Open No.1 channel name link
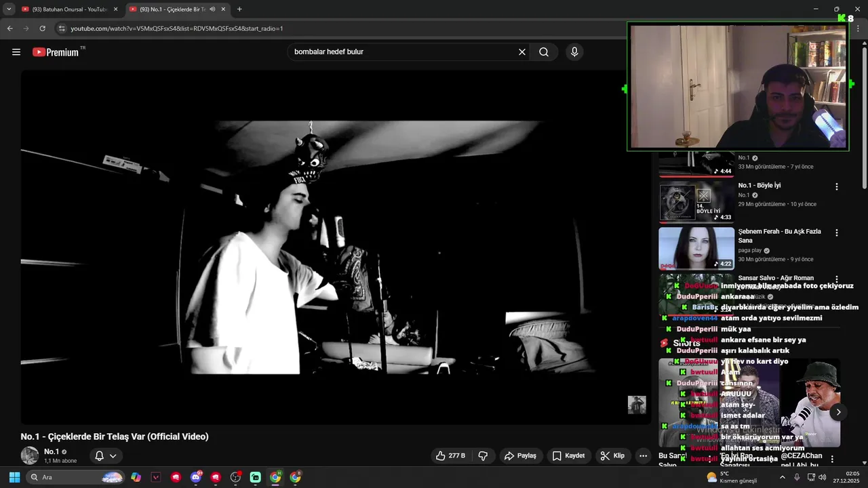 (52, 451)
